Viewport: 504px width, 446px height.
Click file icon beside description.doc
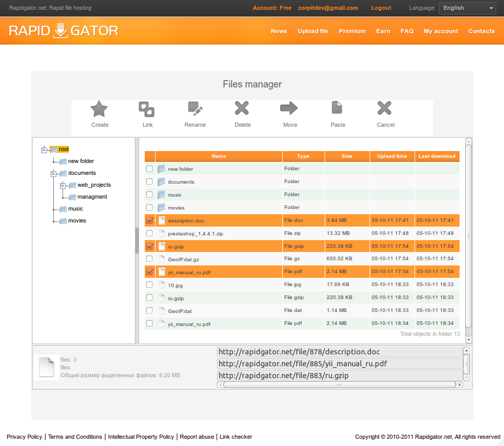pos(162,220)
